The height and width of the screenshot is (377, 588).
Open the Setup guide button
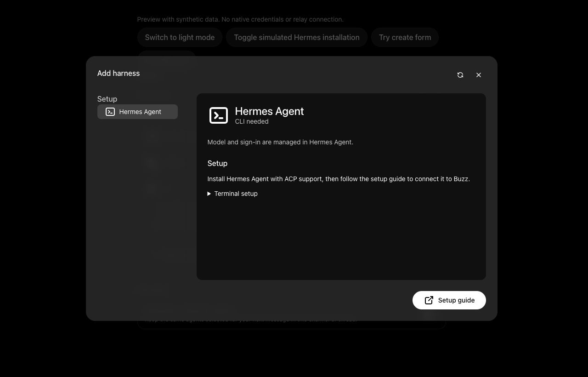(x=449, y=300)
